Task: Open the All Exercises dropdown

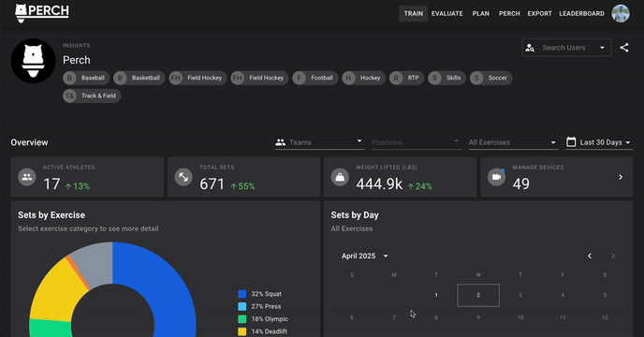Action: point(513,142)
